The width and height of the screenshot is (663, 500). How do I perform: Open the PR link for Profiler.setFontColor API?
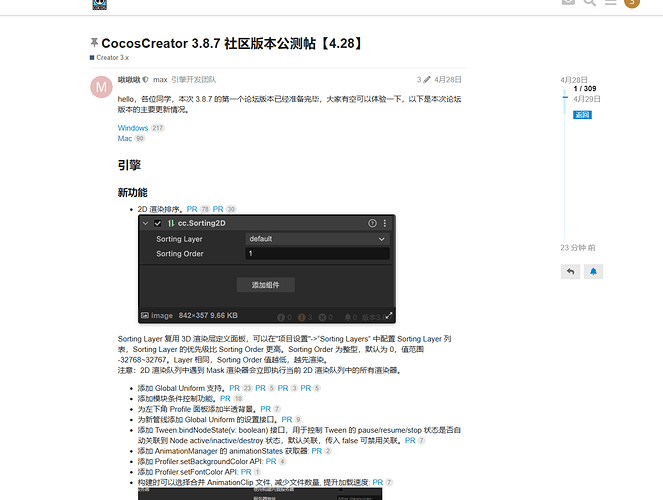coord(246,472)
